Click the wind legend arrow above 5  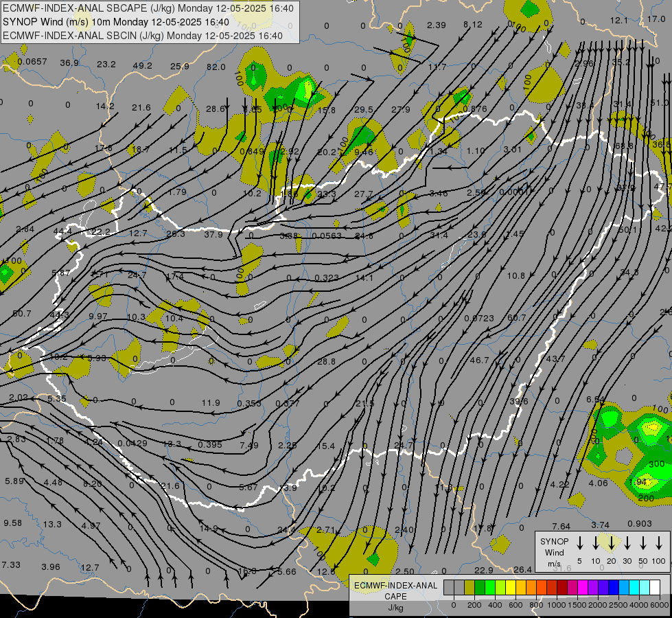pos(580,542)
